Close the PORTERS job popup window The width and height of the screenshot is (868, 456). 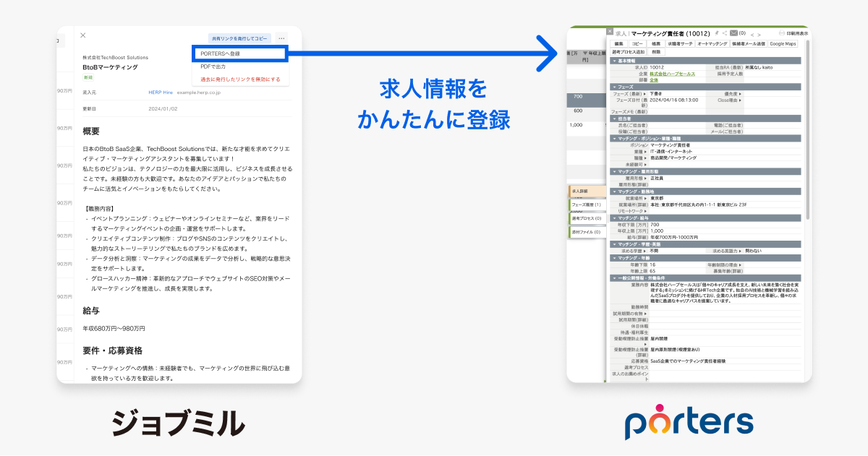tap(610, 31)
